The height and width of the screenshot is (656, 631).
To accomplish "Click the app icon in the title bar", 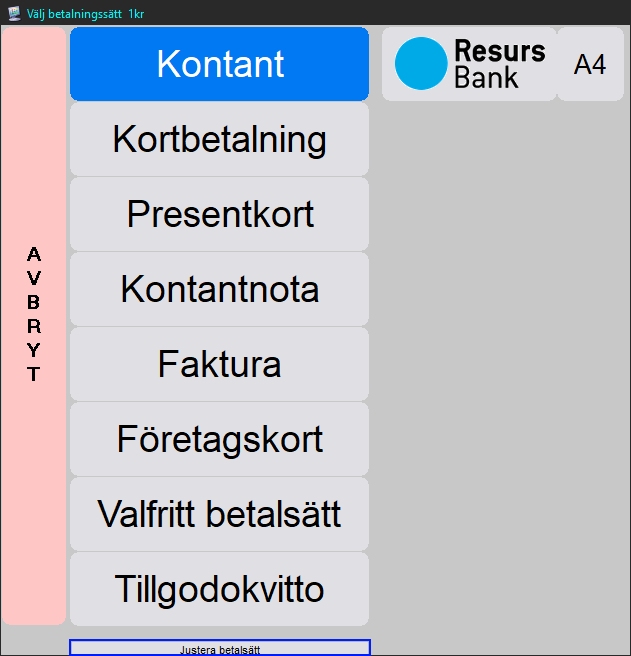I will pos(14,13).
